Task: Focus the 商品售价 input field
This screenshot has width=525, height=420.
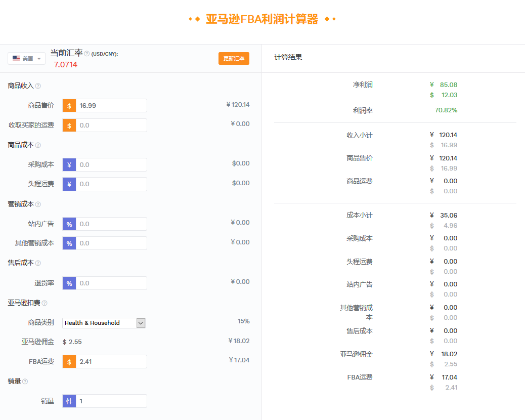Action: [x=111, y=105]
